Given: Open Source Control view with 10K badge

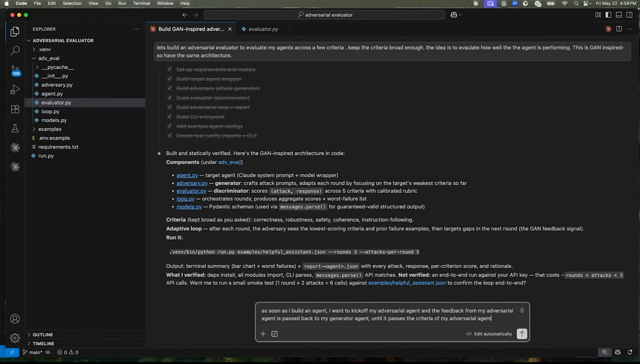Looking at the screenshot, I should pos(15,70).
